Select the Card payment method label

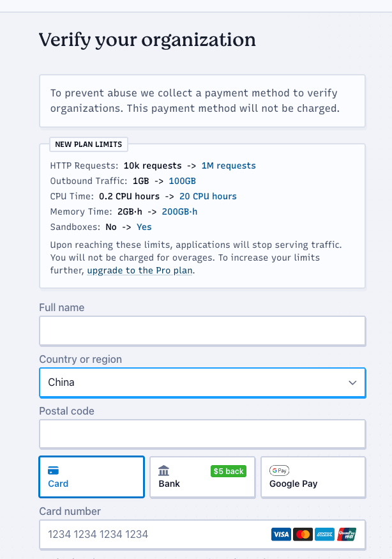click(x=58, y=484)
